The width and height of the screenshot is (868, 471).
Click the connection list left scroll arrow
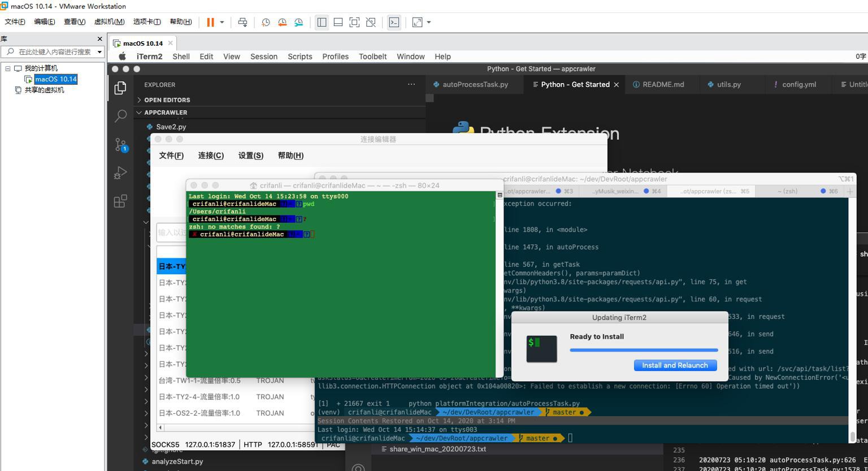(160, 427)
